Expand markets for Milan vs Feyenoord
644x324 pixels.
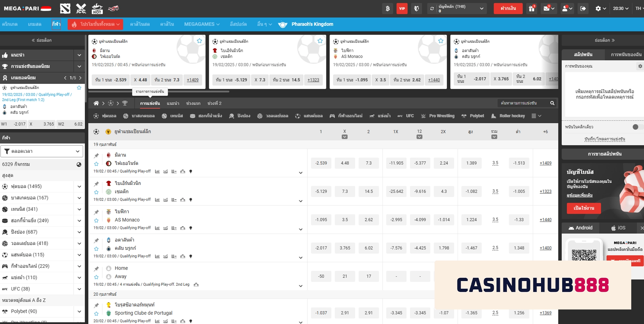[x=301, y=173]
